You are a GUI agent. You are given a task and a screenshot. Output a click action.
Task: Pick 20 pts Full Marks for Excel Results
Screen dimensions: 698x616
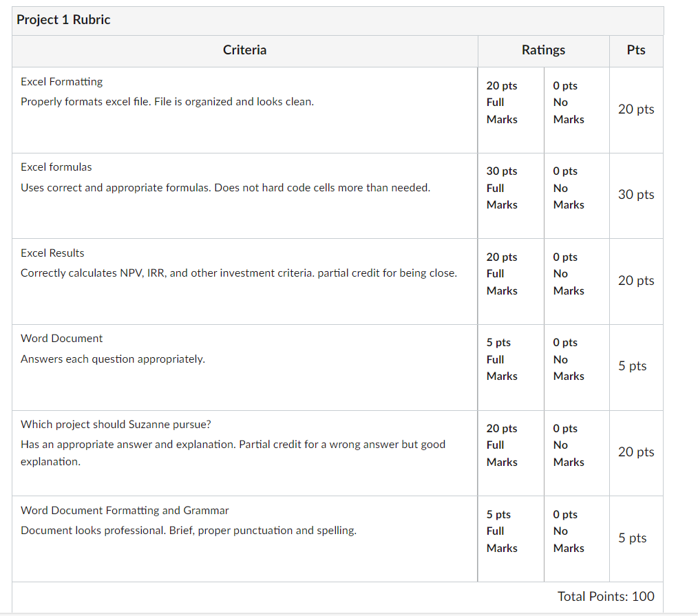pos(502,274)
